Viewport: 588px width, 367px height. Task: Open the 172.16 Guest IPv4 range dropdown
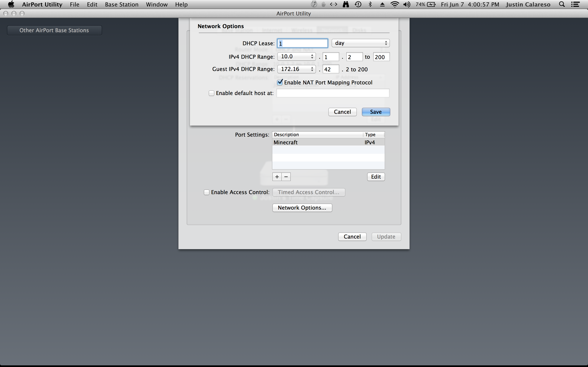[x=296, y=69]
